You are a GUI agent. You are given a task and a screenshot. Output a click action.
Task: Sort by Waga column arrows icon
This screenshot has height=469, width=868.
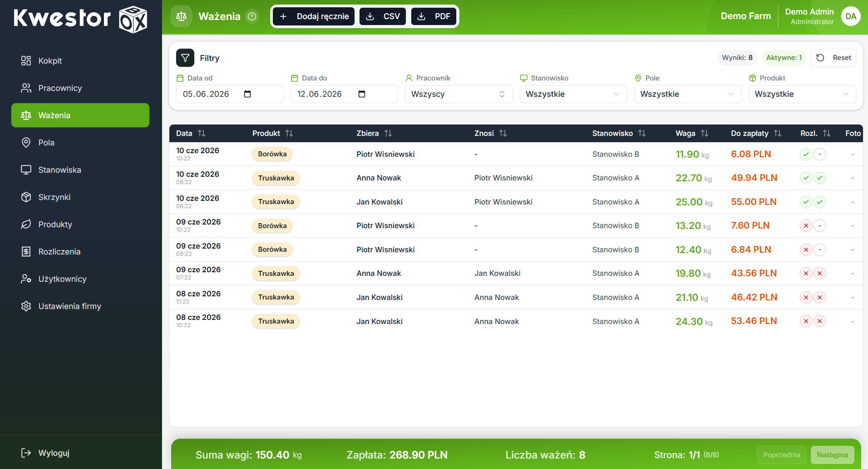tap(705, 133)
